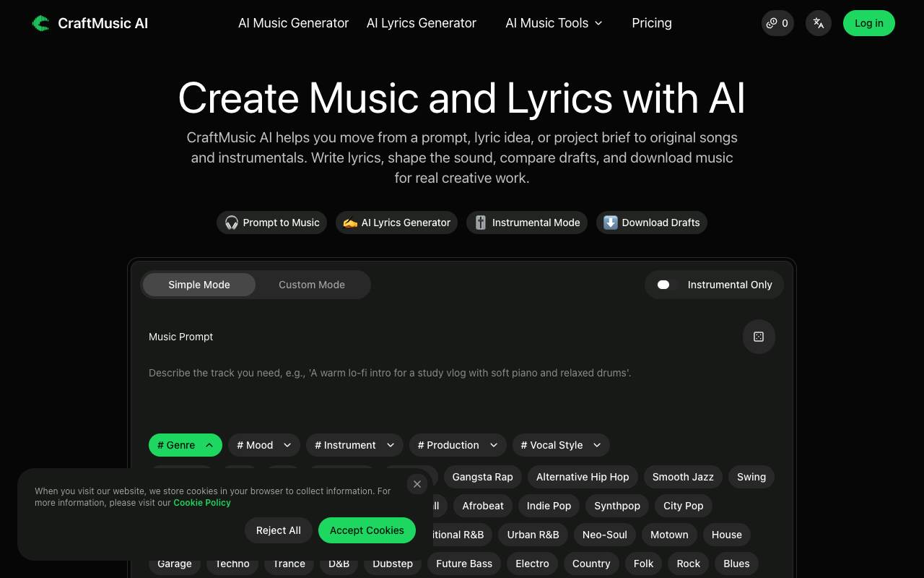
Task: Add the Motown genre tag
Action: tap(670, 535)
